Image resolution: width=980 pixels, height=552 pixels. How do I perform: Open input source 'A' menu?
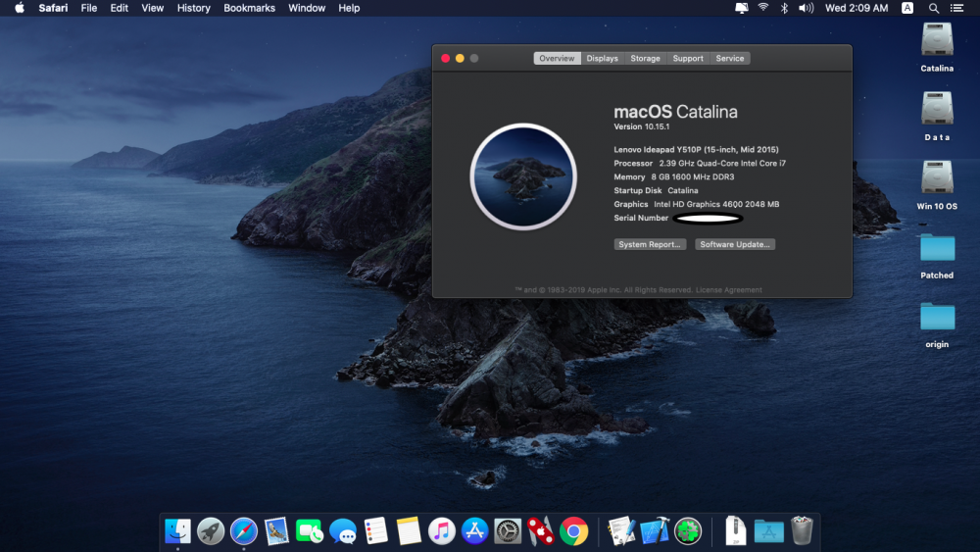[x=906, y=8]
